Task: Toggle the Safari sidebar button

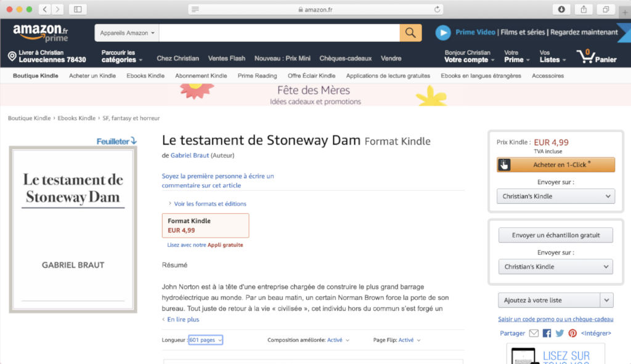Action: (x=78, y=9)
